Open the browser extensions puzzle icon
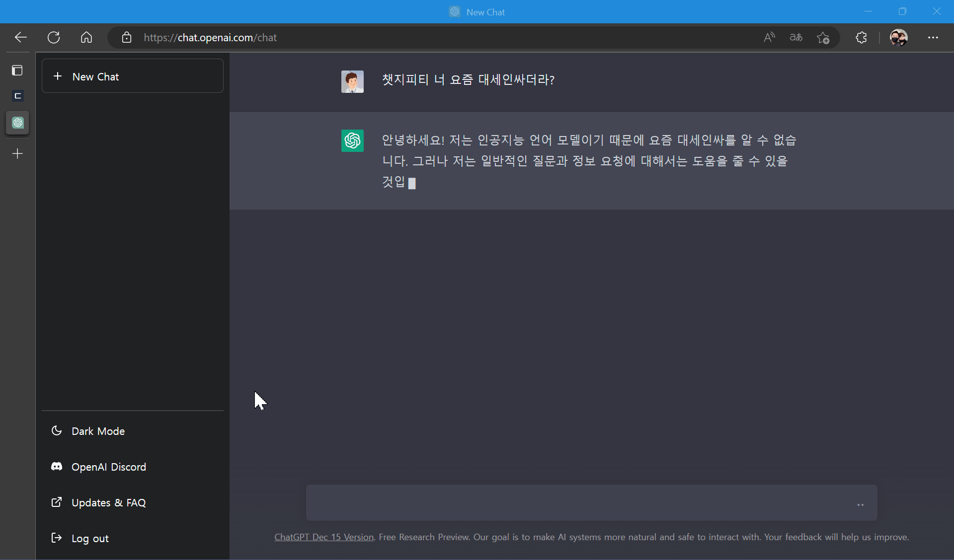 point(861,37)
